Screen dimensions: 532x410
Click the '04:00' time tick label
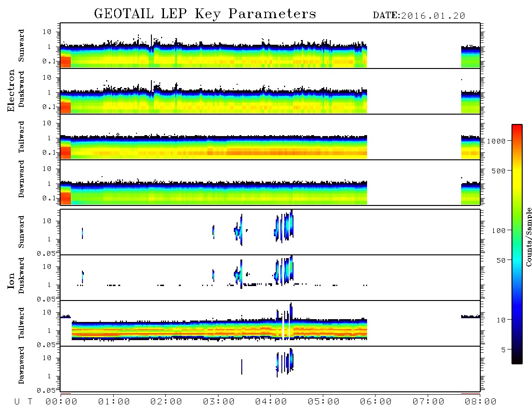coord(271,402)
